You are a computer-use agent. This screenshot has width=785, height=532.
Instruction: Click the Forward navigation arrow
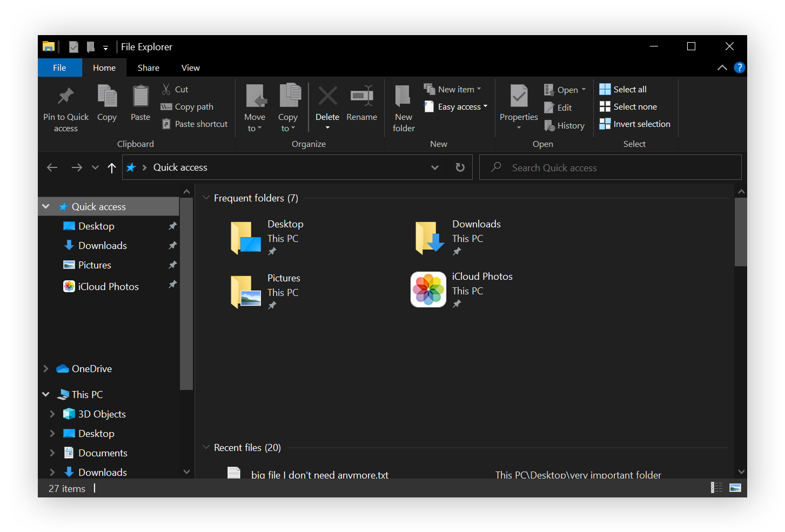(x=77, y=167)
